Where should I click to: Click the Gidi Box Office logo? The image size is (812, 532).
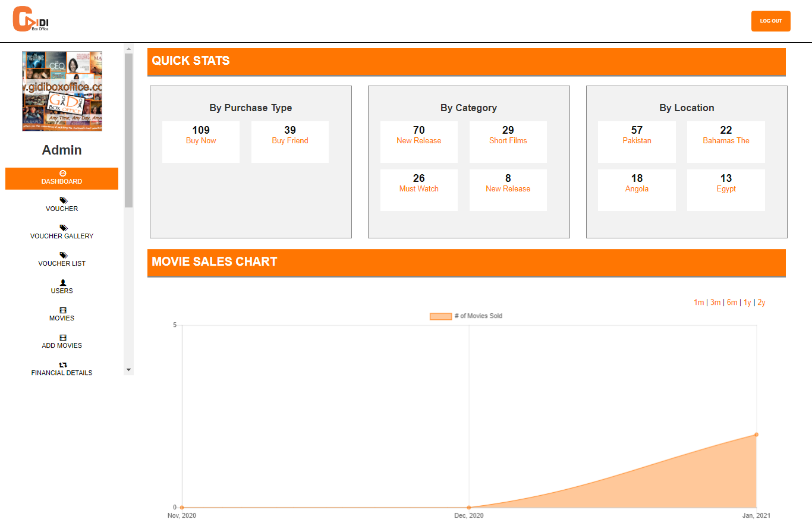31,19
